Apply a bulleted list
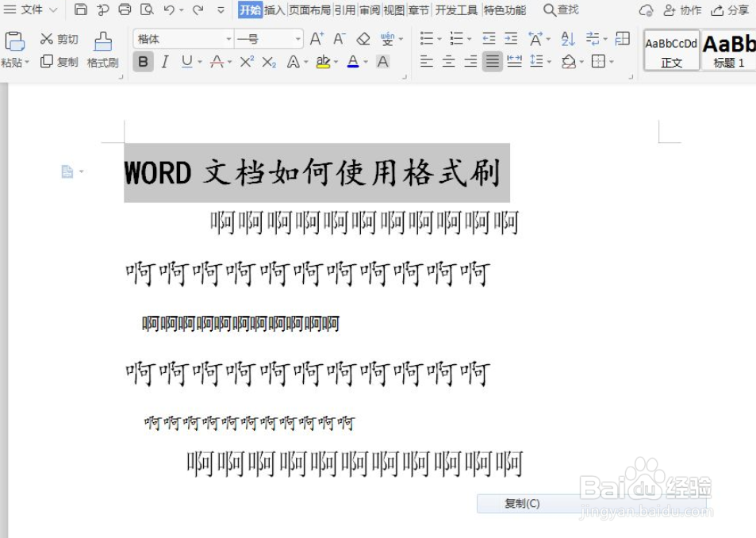Screen dimensions: 756x538 click(425, 37)
